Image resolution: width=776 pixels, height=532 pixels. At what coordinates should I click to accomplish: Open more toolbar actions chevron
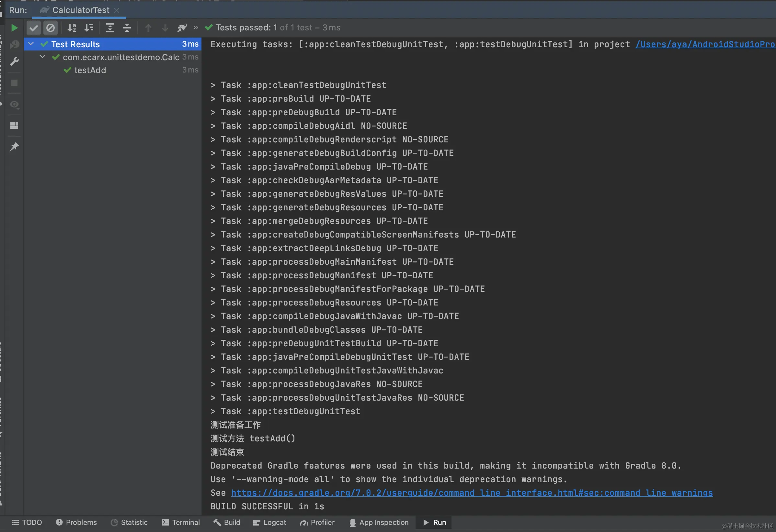[196, 28]
